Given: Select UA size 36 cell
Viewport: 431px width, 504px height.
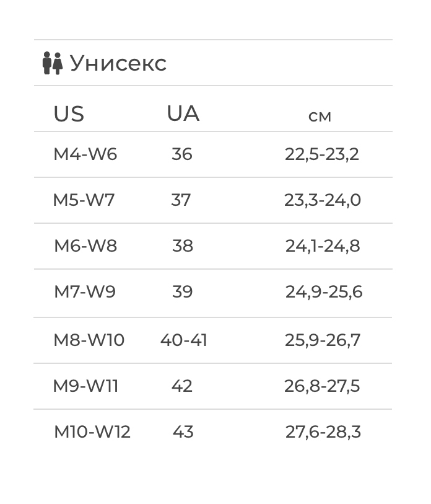Looking at the screenshot, I should point(182,154).
